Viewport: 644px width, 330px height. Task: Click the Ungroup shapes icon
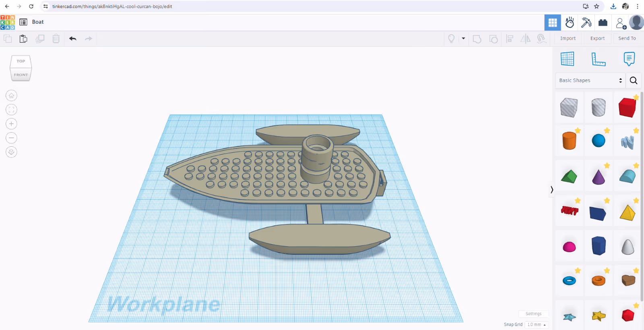pos(493,39)
